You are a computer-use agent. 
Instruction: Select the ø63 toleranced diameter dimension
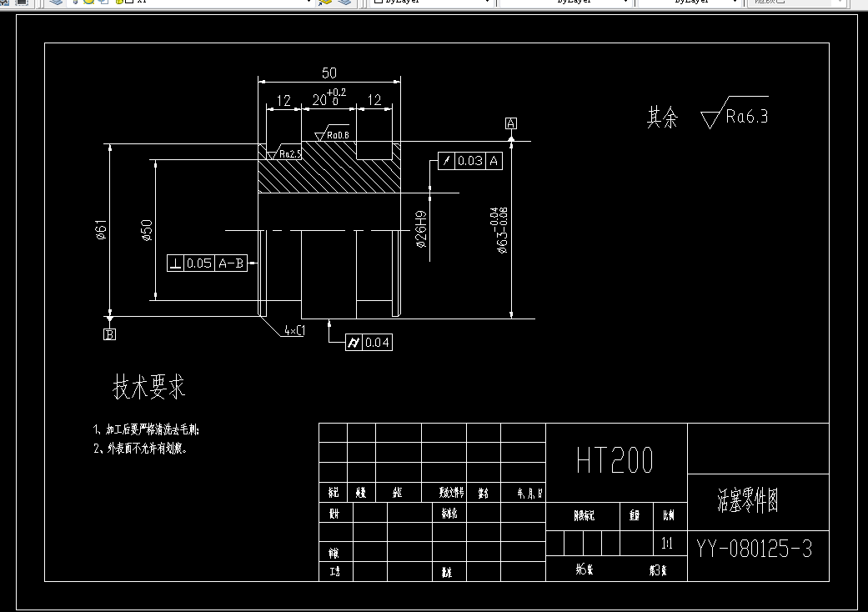point(499,230)
